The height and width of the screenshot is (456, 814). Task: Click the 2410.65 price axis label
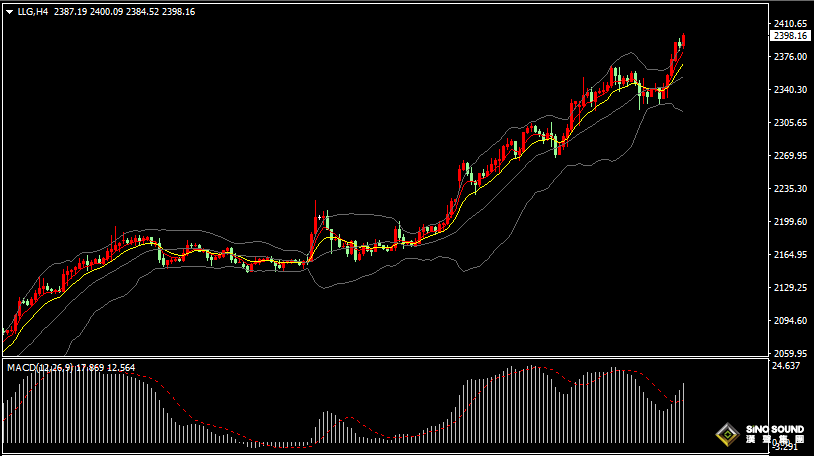coord(790,24)
